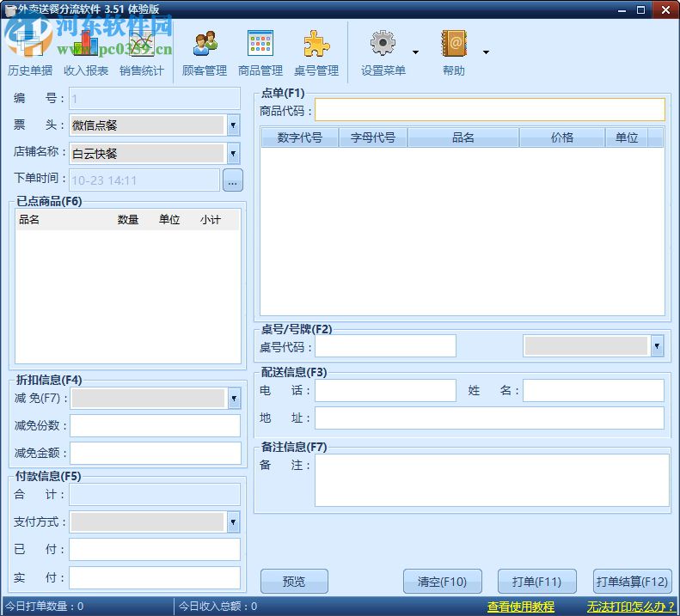Open 桌号管理 table number management
This screenshot has height=616, width=680.
coord(316,53)
